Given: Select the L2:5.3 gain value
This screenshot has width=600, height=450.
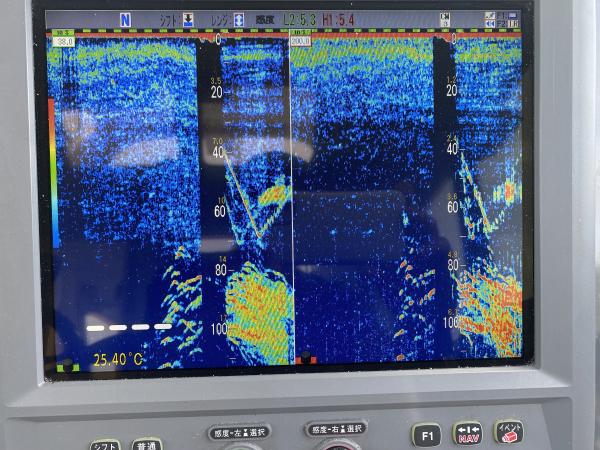Looking at the screenshot, I should [300, 20].
